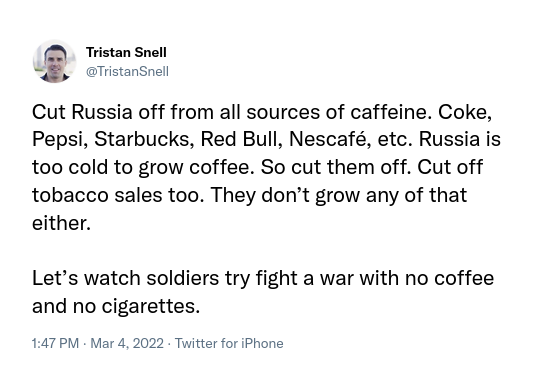This screenshot has width=545, height=386.
Task: Click the words Red Bull in the tweet
Action: pyautogui.click(x=241, y=139)
